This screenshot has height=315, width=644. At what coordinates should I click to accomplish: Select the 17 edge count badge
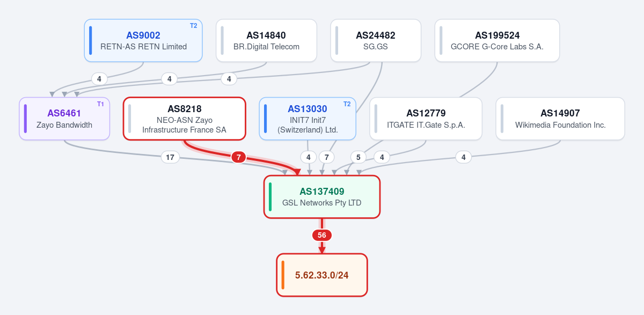170,157
